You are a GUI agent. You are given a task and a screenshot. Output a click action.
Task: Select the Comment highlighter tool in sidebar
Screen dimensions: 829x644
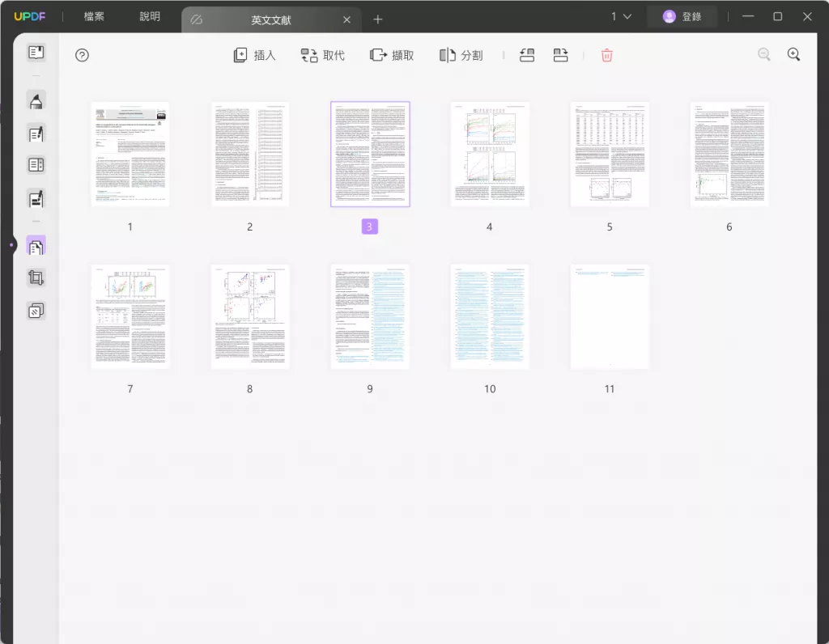point(36,101)
